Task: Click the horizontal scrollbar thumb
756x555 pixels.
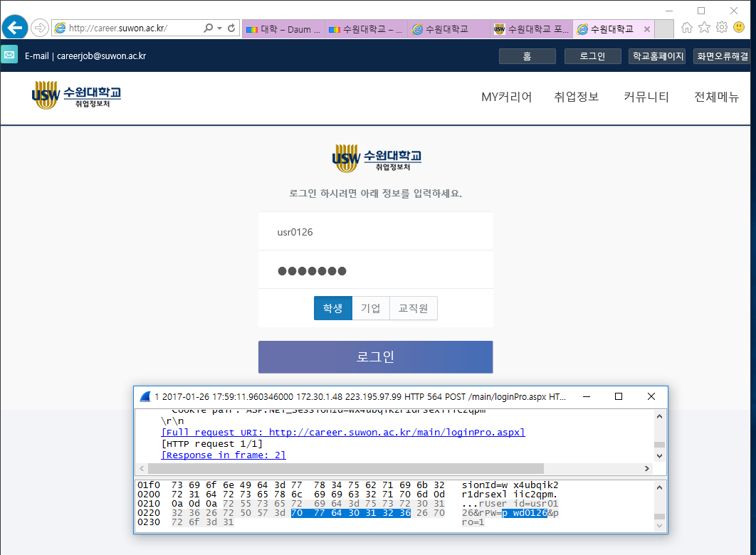Action: pyautogui.click(x=346, y=468)
